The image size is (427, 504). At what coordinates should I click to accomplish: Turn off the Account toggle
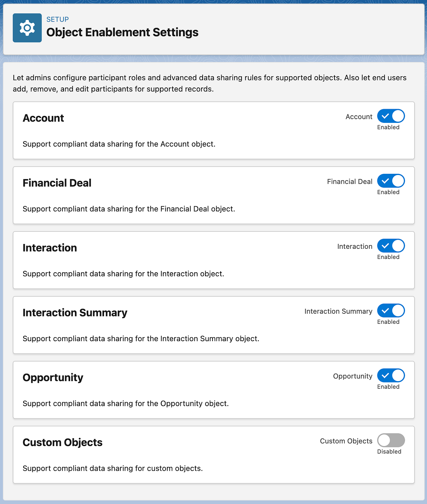tap(391, 116)
